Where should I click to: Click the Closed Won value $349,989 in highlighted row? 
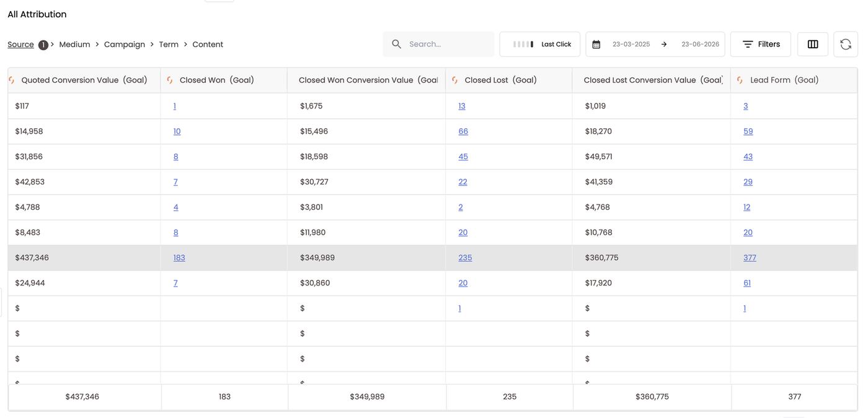coord(317,258)
